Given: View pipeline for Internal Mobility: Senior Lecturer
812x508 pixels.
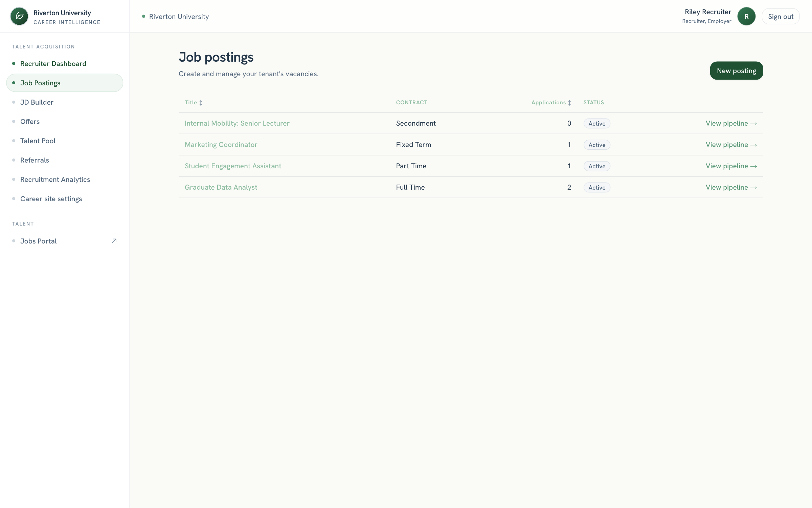Looking at the screenshot, I should pyautogui.click(x=731, y=123).
